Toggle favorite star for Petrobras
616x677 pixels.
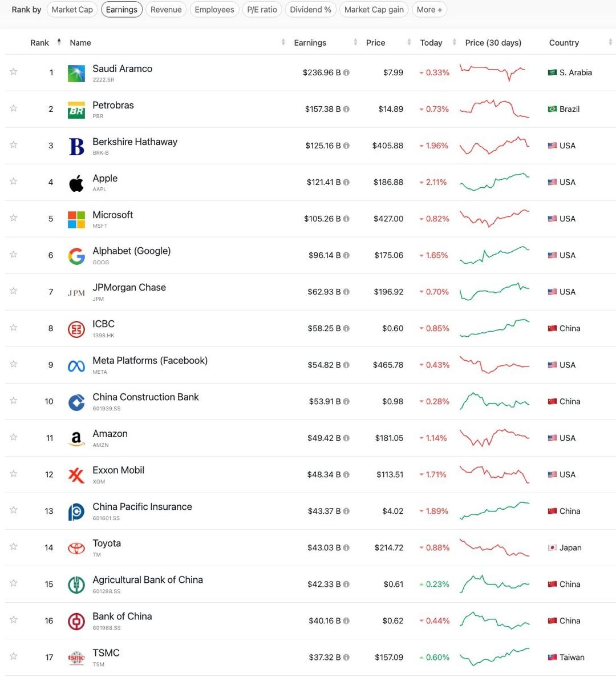click(x=13, y=108)
